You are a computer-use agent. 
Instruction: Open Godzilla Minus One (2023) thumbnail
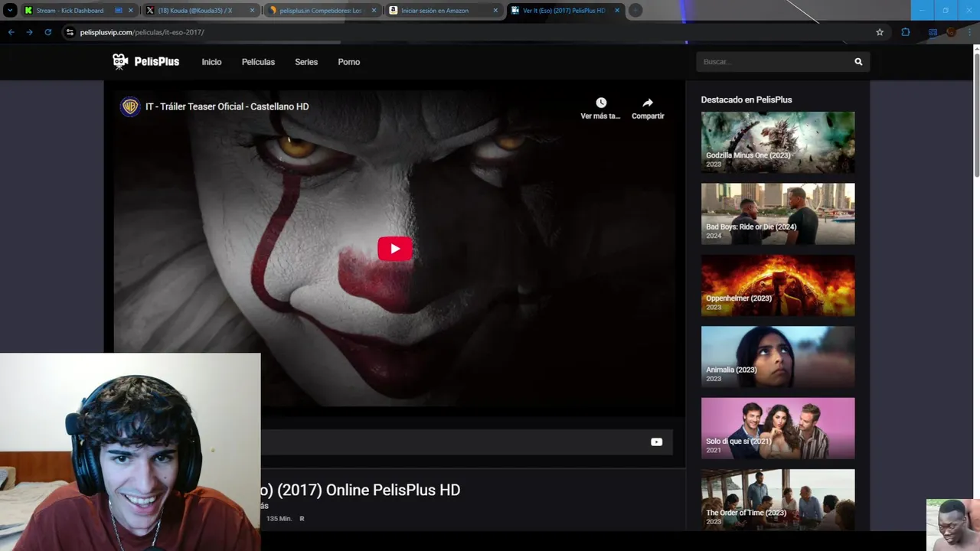pyautogui.click(x=778, y=142)
